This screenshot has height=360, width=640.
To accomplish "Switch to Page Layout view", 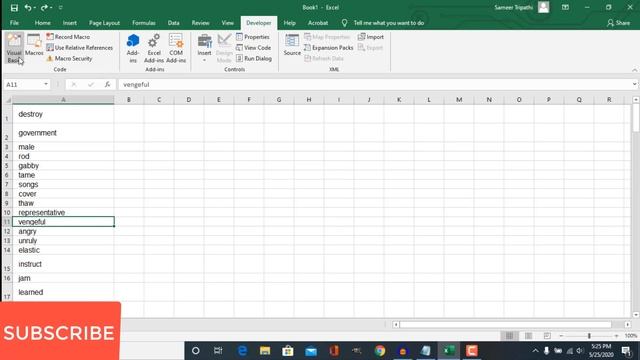I will click(x=529, y=336).
